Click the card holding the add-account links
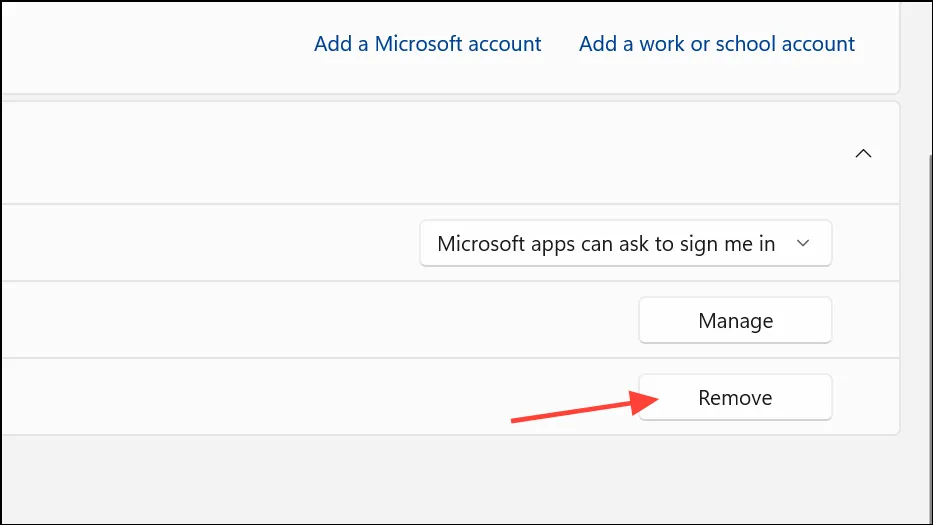The height and width of the screenshot is (525, 933). click(450, 48)
